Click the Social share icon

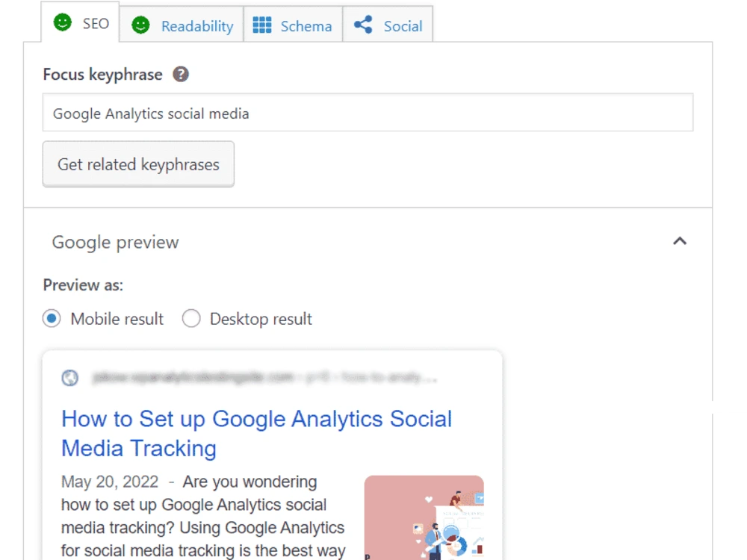point(363,25)
